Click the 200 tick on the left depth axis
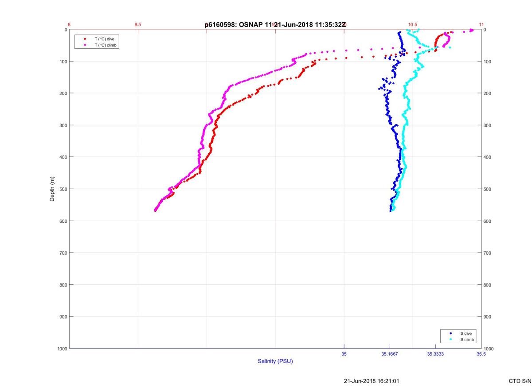The image size is (532, 392). [x=63, y=93]
